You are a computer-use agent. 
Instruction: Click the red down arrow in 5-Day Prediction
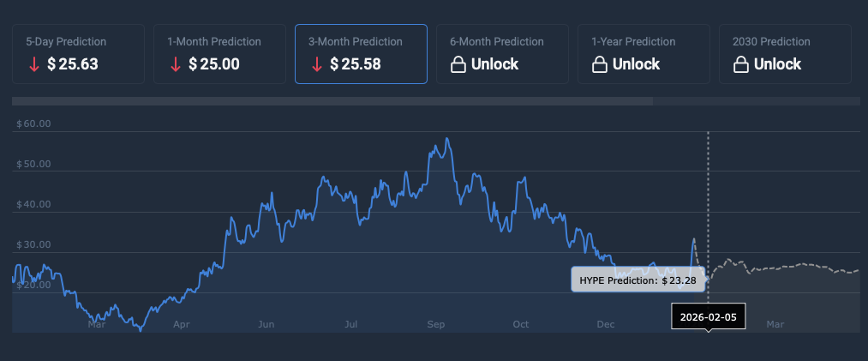33,64
